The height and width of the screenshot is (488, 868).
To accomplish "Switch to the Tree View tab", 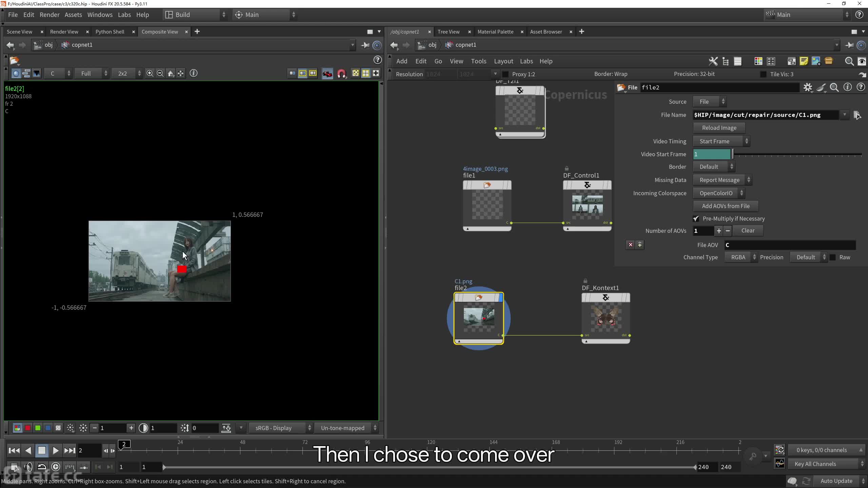I will [x=449, y=32].
